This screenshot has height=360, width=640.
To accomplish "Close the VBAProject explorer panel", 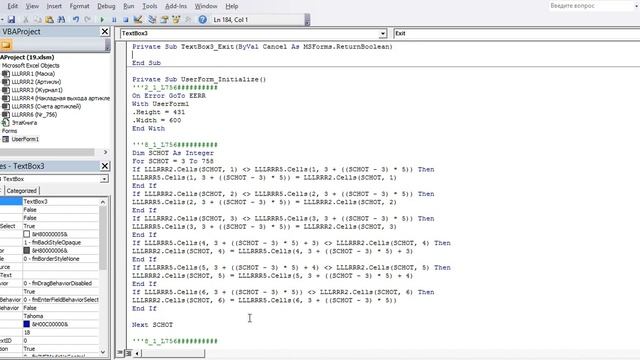I will pyautogui.click(x=105, y=31).
